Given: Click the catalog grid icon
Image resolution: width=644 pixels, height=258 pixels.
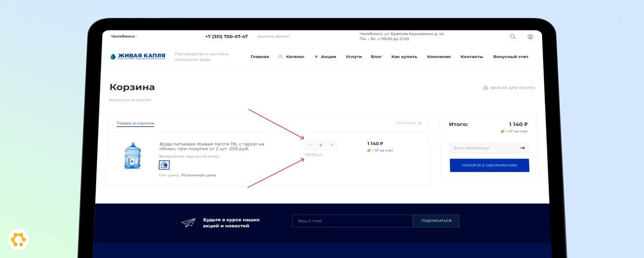Looking at the screenshot, I should (280, 56).
